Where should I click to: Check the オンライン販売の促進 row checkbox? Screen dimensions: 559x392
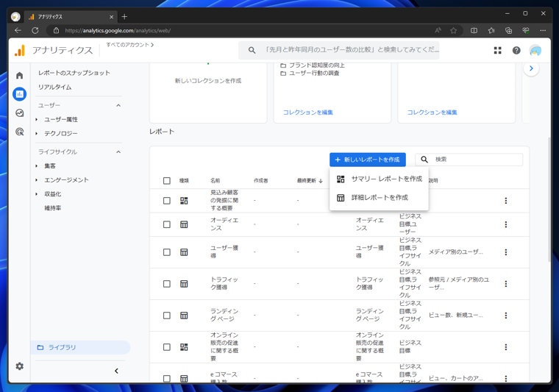(166, 347)
